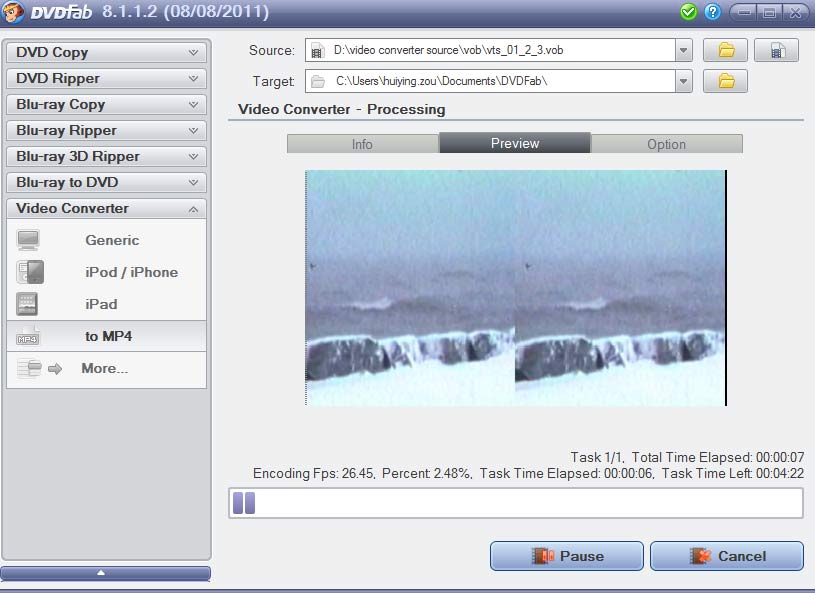Click the film icon in Source field
The height and width of the screenshot is (593, 815).
317,51
